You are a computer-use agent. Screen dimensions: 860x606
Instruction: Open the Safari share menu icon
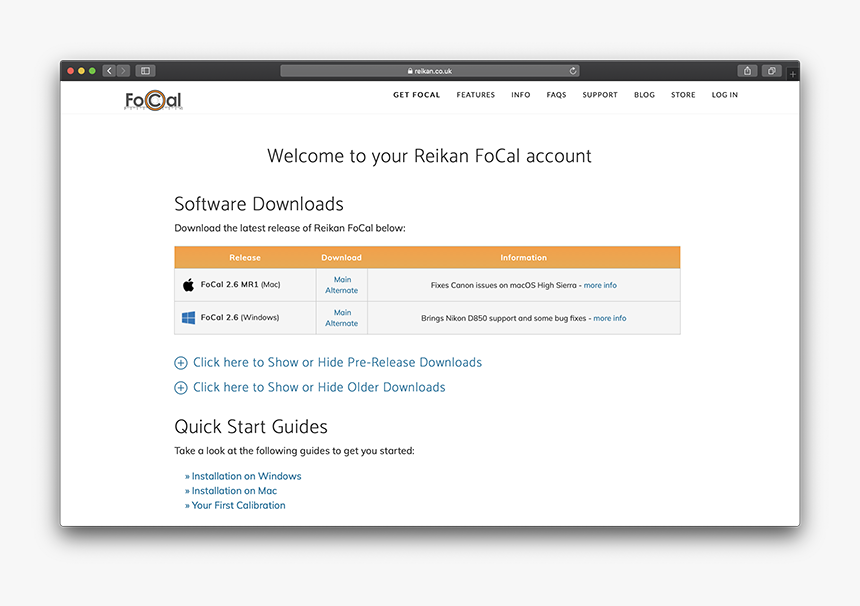[x=747, y=71]
